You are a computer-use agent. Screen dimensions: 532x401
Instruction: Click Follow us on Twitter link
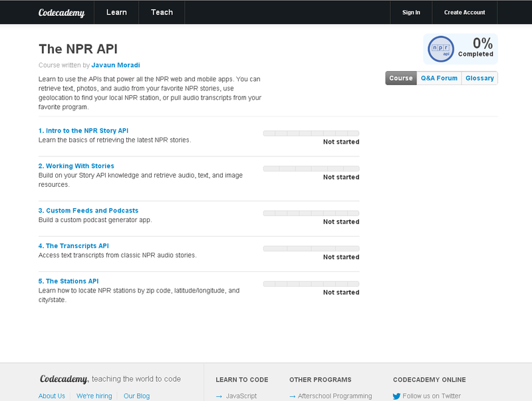tap(432, 396)
